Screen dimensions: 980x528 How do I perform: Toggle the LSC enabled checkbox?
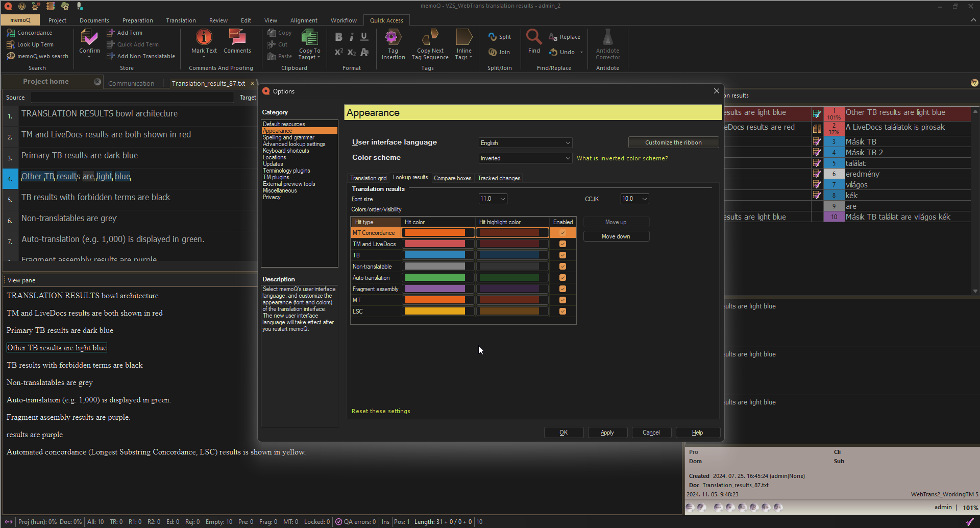tap(562, 311)
